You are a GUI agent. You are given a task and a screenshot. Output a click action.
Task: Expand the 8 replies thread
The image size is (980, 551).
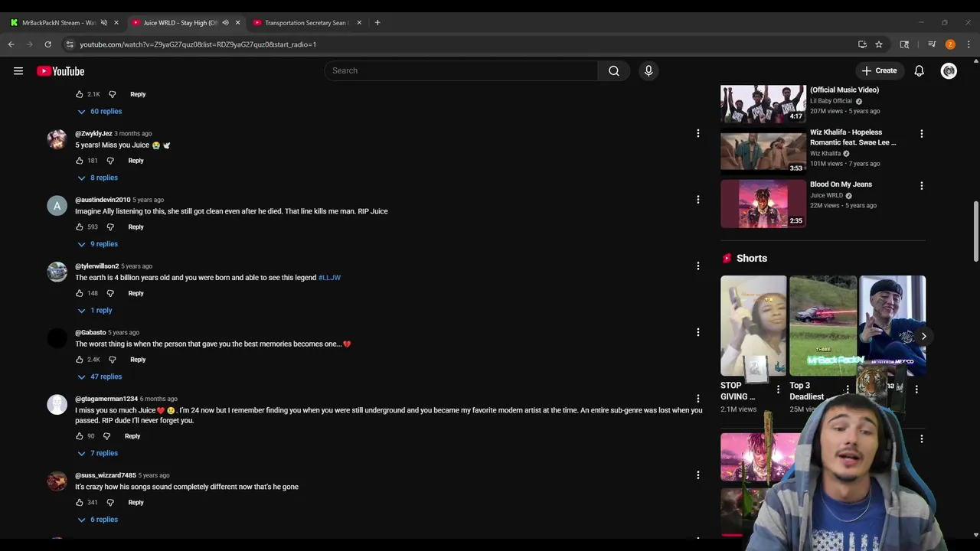coord(97,178)
